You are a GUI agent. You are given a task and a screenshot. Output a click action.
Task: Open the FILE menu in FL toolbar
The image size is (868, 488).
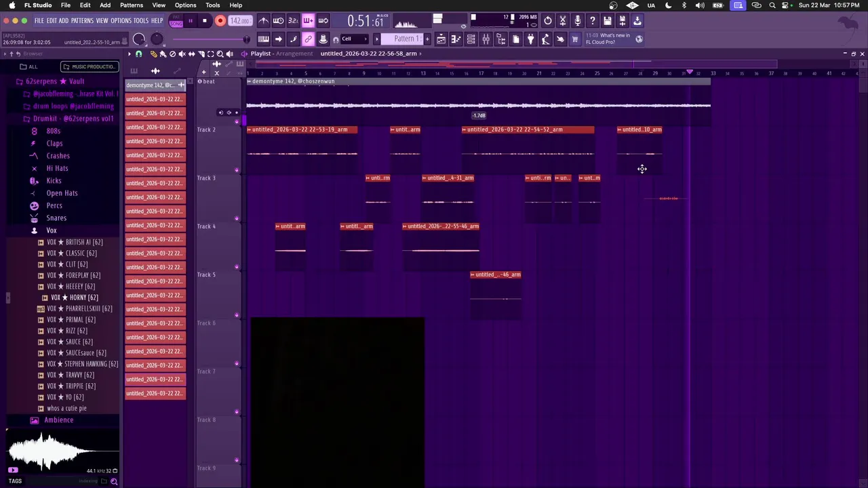[x=39, y=20]
